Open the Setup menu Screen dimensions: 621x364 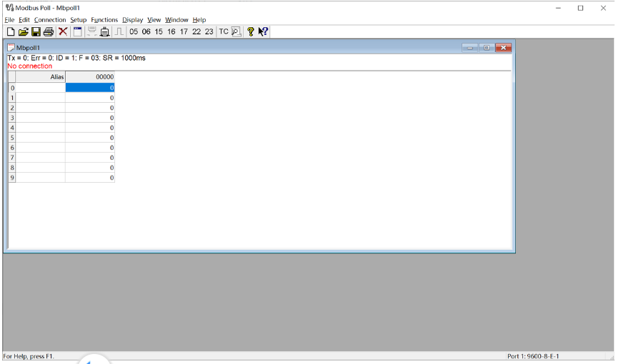pyautogui.click(x=79, y=20)
